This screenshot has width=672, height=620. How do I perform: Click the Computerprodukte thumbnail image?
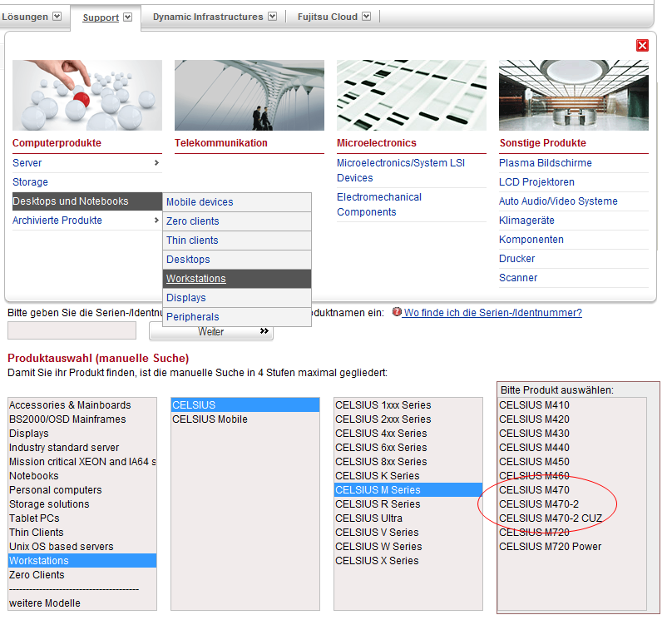coord(87,95)
